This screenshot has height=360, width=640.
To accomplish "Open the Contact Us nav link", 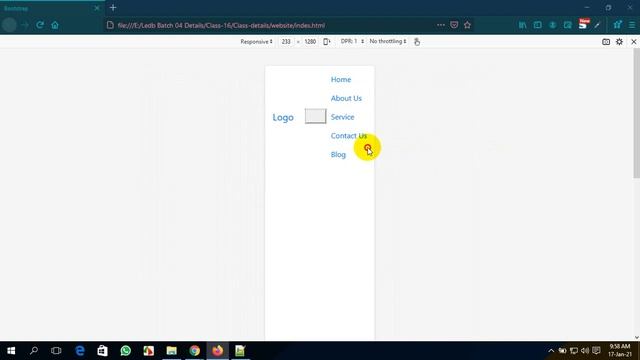I will coord(349,136).
